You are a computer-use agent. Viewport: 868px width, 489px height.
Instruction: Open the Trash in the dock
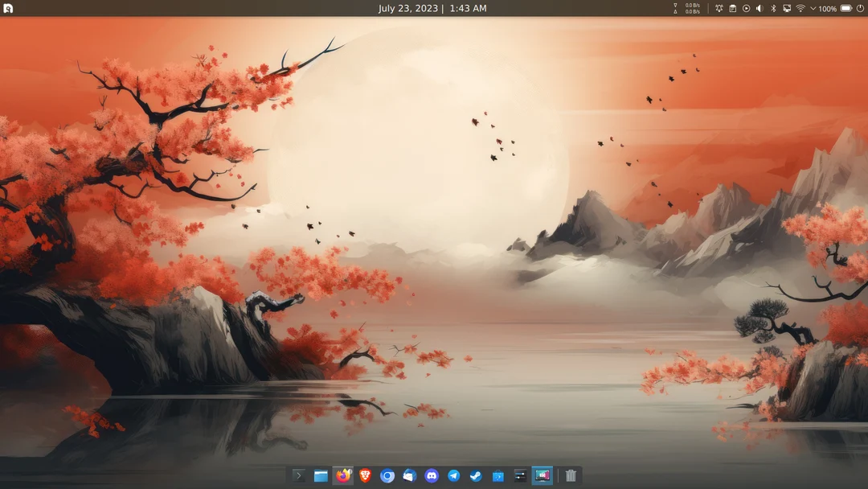571,475
